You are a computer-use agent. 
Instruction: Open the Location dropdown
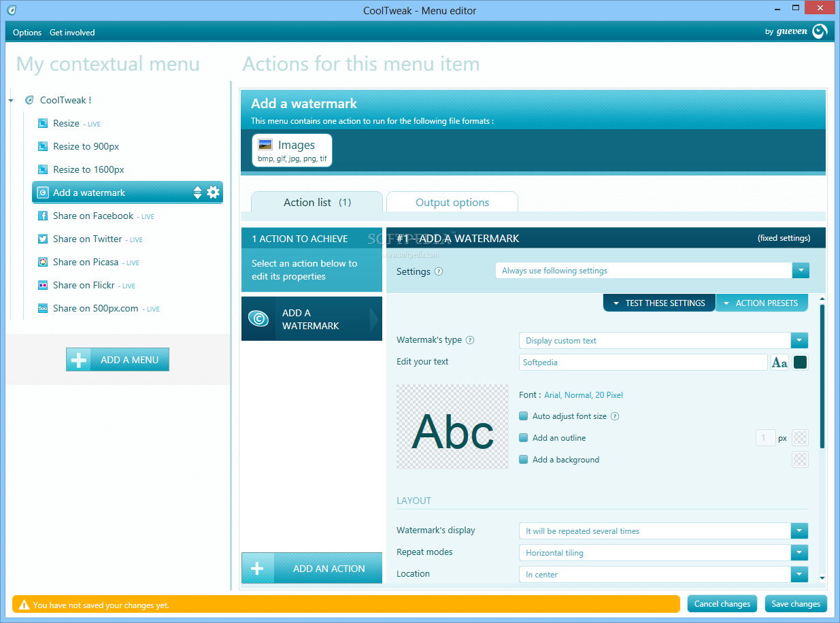pos(800,575)
